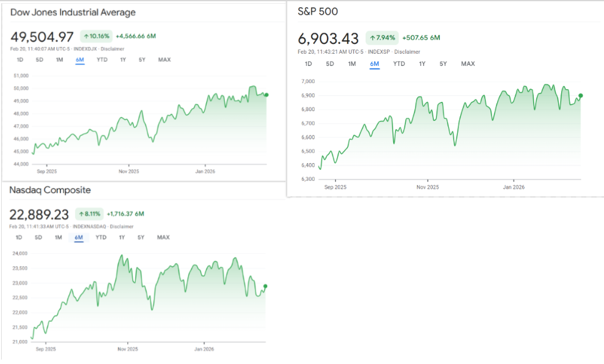Open Disclaimer link under S&P 500 price

(x=408, y=52)
